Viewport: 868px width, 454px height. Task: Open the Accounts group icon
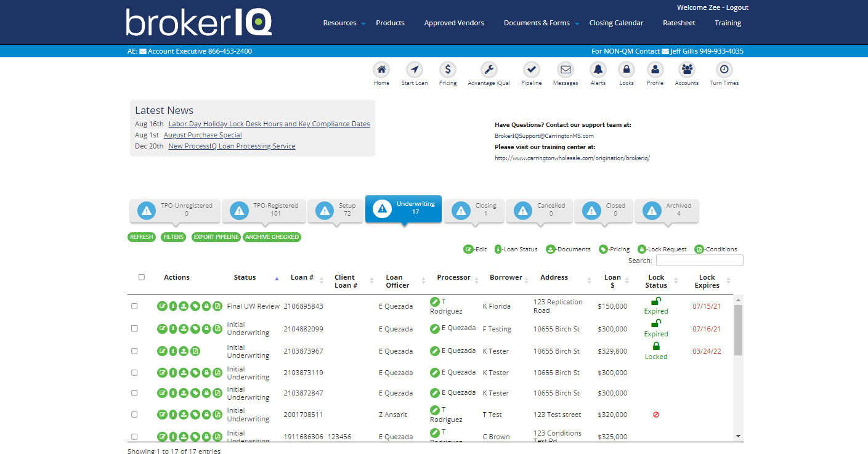point(687,70)
